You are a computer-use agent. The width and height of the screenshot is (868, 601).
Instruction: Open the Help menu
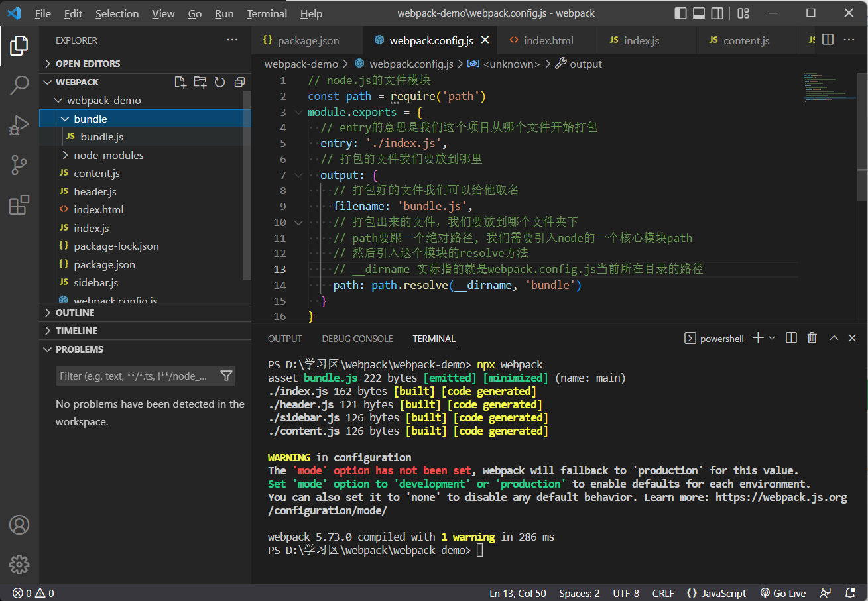pyautogui.click(x=311, y=13)
